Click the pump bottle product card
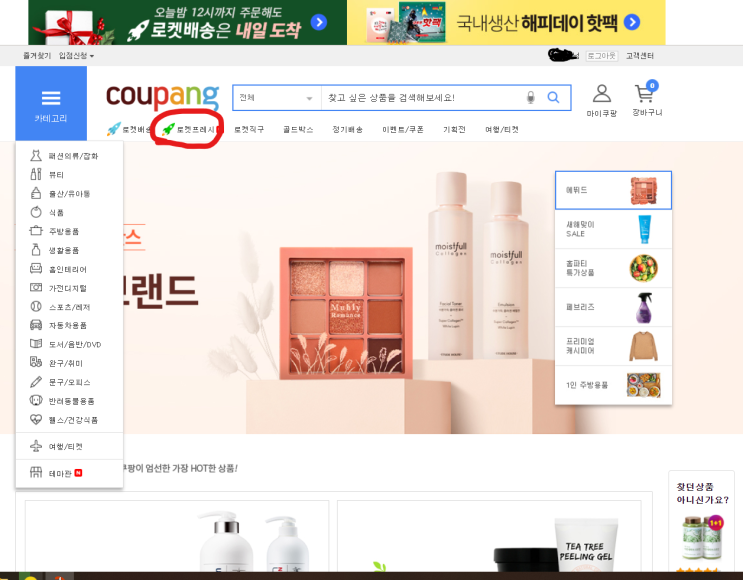This screenshot has height=580, width=743. click(177, 536)
